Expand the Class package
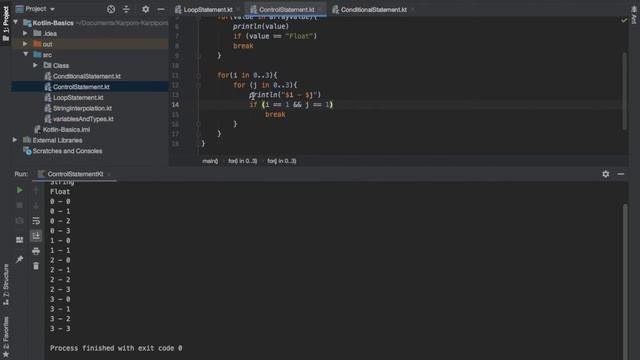Viewport: 640px width, 360px height. click(36, 65)
